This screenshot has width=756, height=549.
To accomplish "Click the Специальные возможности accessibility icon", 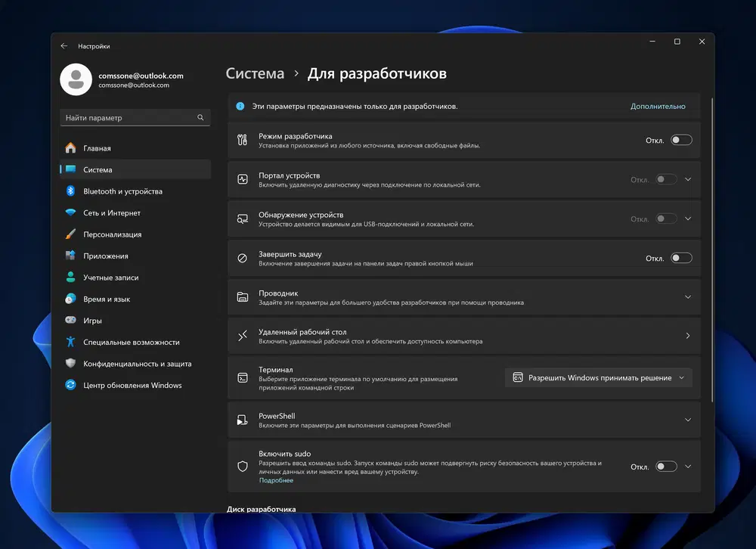I will click(x=70, y=342).
